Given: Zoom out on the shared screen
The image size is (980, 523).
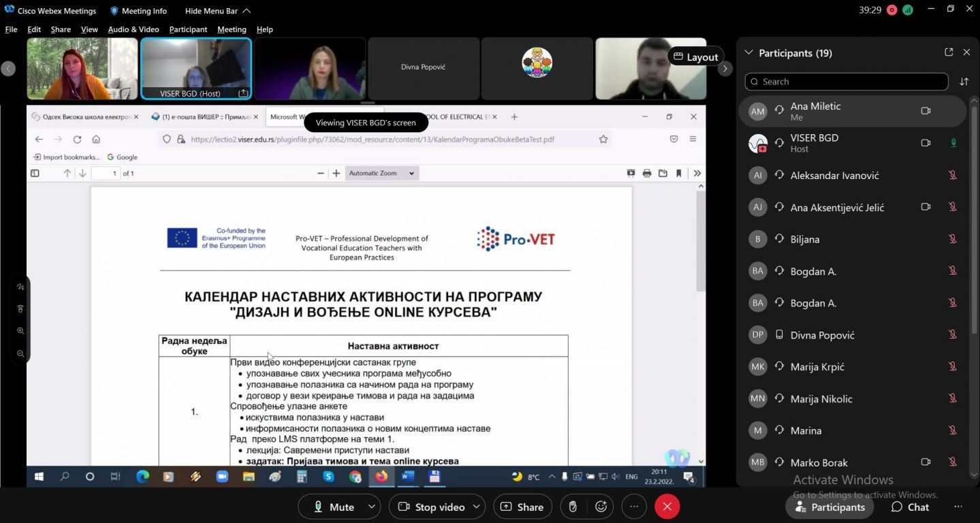Looking at the screenshot, I should [20, 353].
